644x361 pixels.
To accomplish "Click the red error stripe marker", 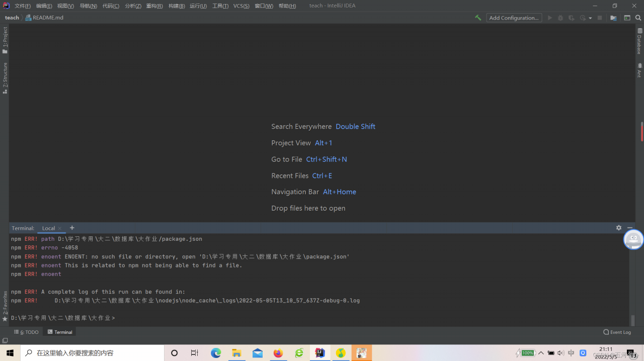I will [642, 131].
